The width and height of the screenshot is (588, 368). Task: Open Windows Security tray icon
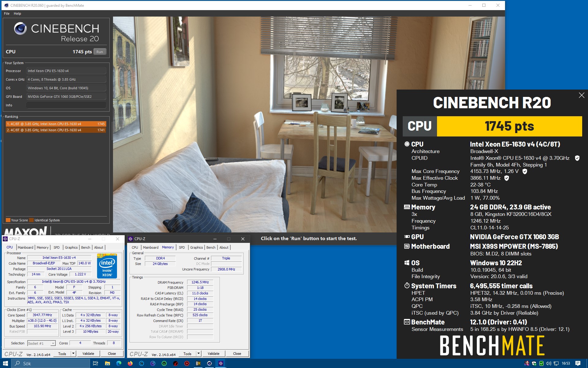coord(534,363)
